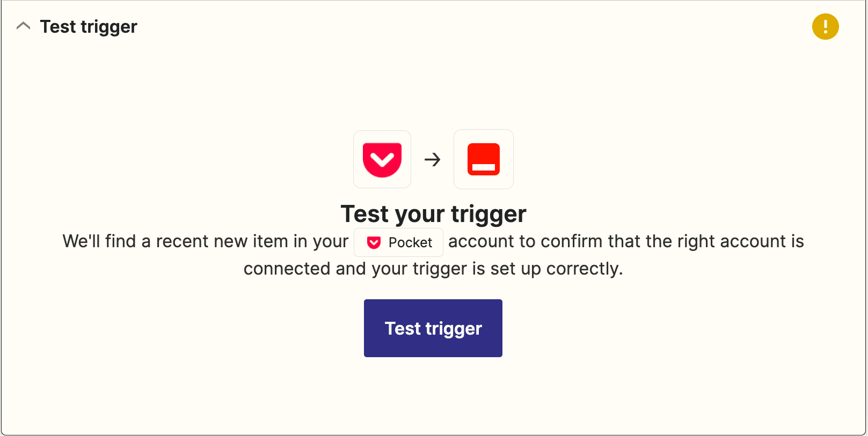Click the Test your trigger heading

433,214
